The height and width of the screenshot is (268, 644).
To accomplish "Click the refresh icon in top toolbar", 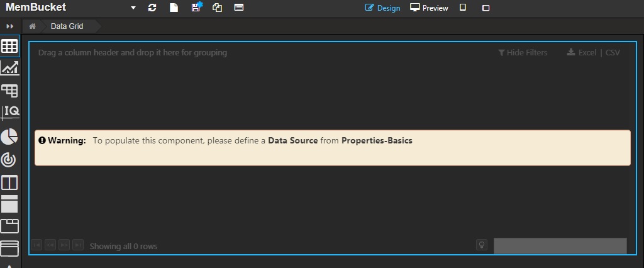I will click(x=152, y=8).
